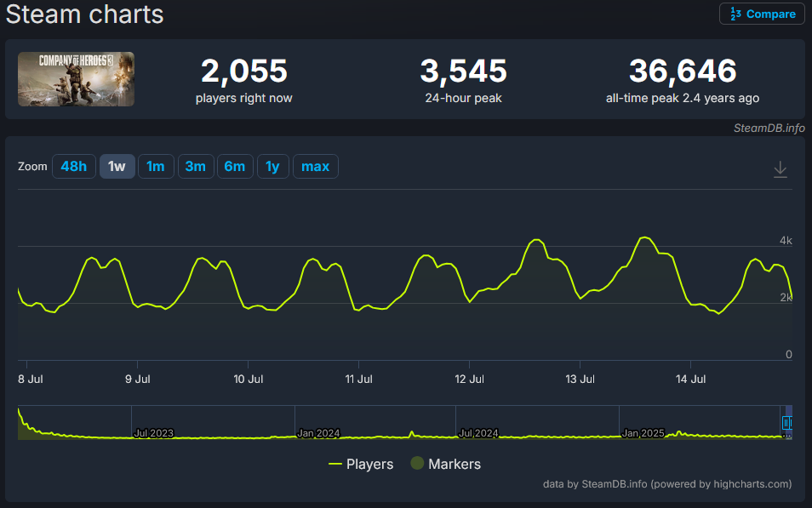This screenshot has width=812, height=508.
Task: Click the 4k y-axis label
Action: point(786,240)
